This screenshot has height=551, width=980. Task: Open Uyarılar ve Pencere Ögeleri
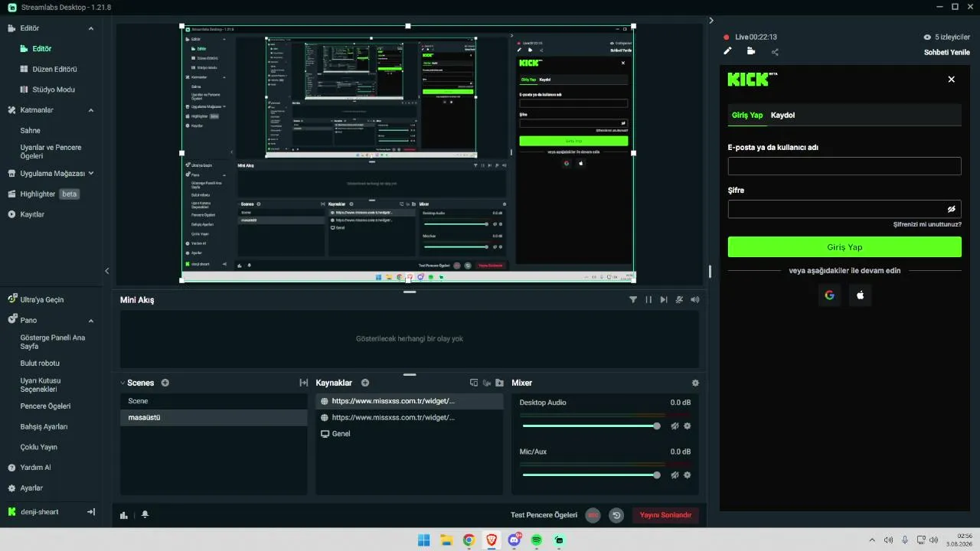pyautogui.click(x=51, y=152)
